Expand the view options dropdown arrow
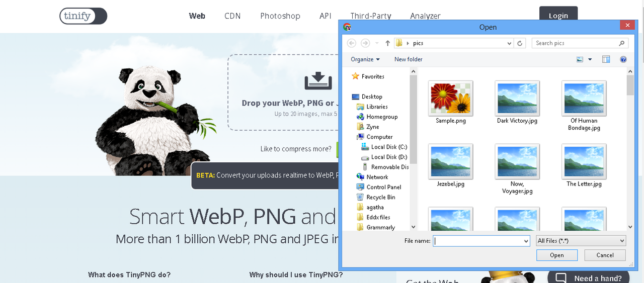 [x=590, y=59]
